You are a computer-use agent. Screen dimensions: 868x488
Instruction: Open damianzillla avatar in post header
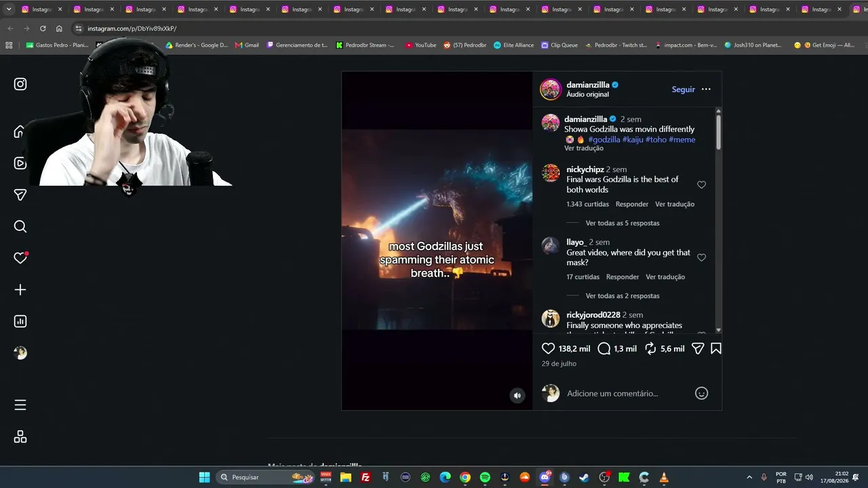click(551, 89)
